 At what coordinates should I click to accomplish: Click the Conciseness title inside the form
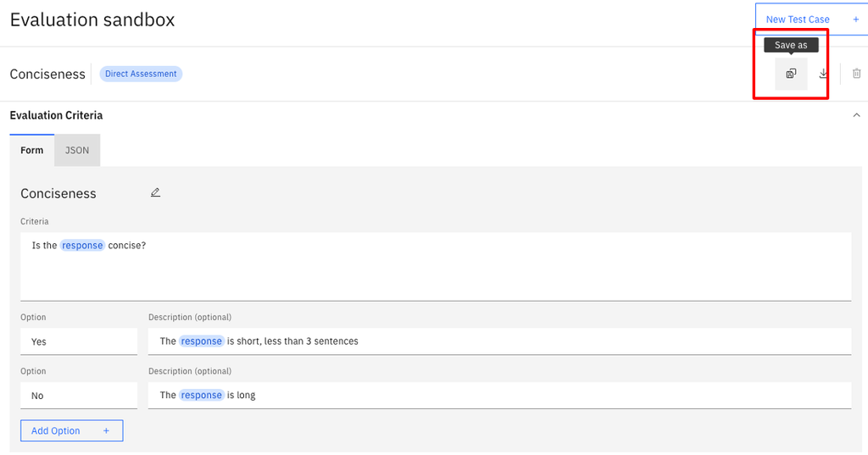coord(58,193)
